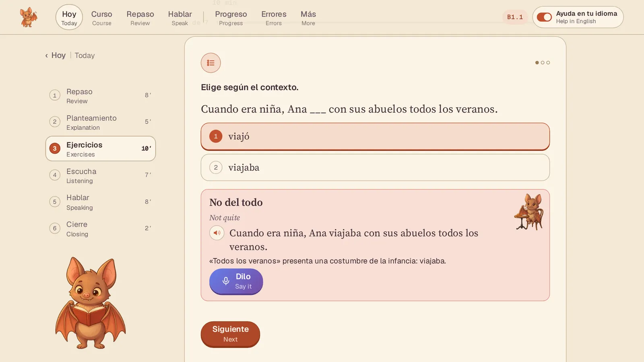
Task: Select answer option viajaba
Action: [375, 167]
